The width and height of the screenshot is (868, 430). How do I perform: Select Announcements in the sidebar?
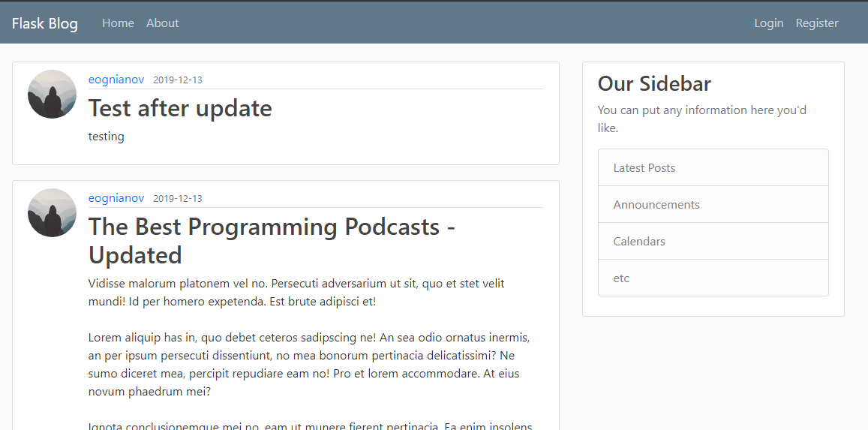(x=656, y=204)
